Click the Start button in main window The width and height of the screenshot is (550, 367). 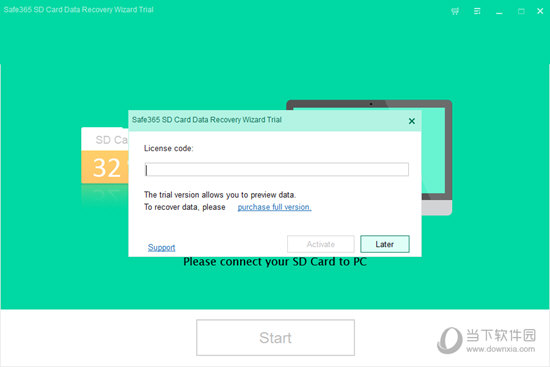point(275,338)
